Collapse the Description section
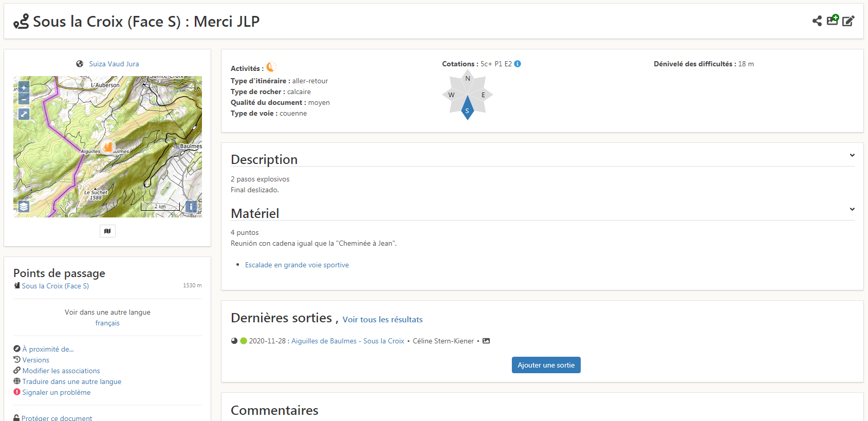 tap(852, 155)
